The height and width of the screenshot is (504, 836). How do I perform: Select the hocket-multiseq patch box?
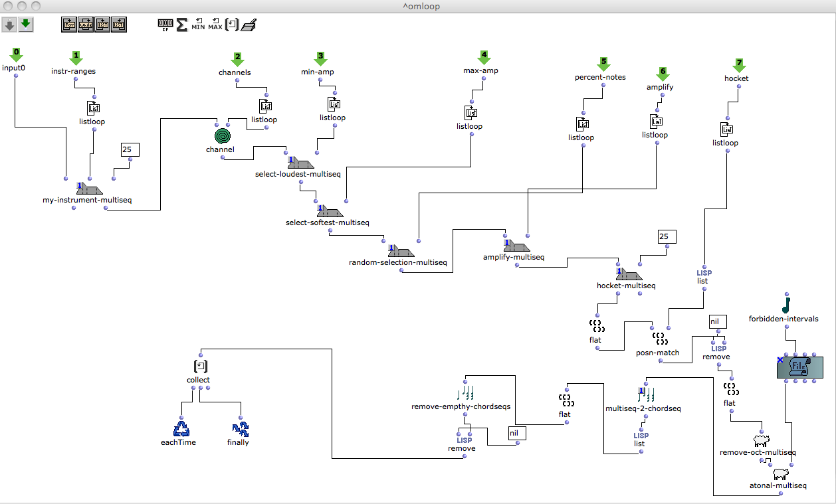tap(628, 276)
